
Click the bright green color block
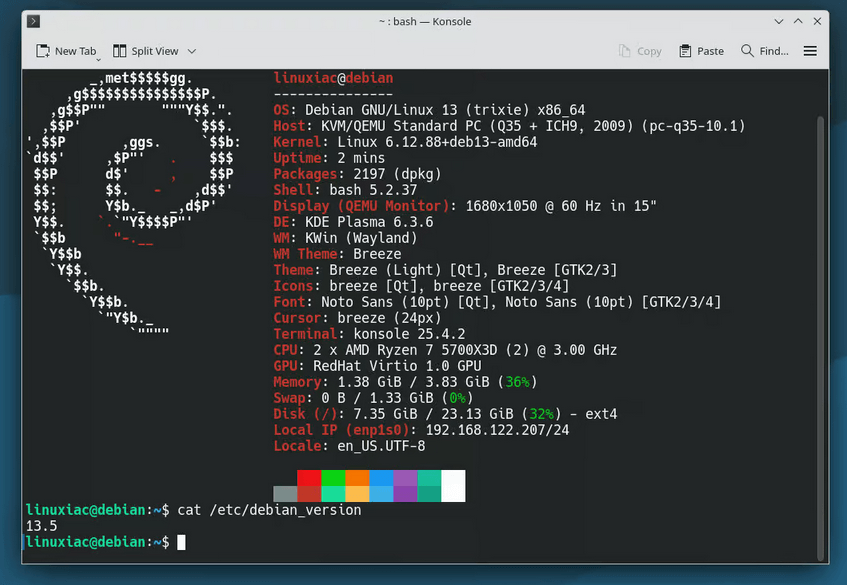coord(333,478)
